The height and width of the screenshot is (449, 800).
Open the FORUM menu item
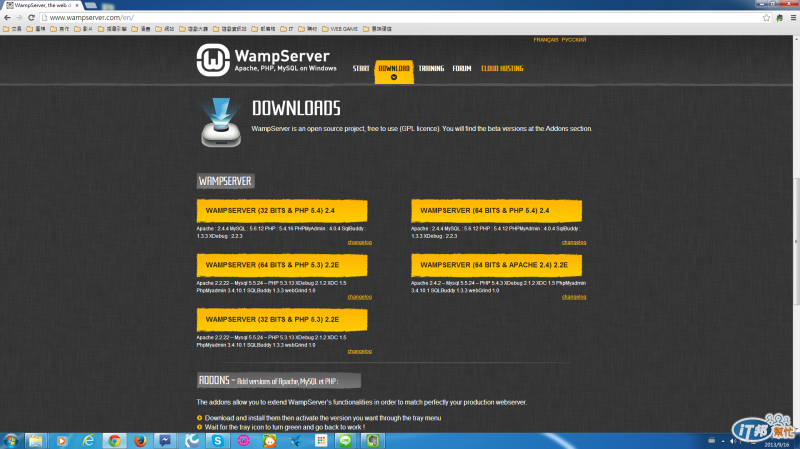(462, 68)
